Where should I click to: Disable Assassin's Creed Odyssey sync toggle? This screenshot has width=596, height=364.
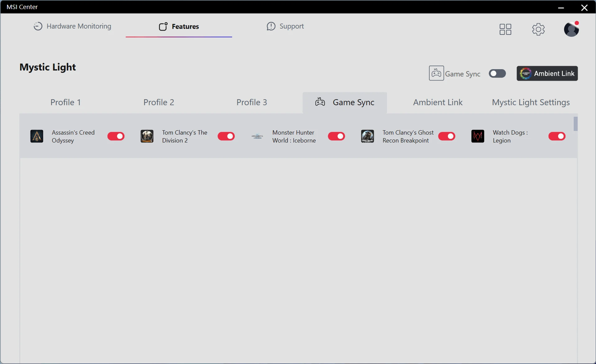tap(116, 136)
